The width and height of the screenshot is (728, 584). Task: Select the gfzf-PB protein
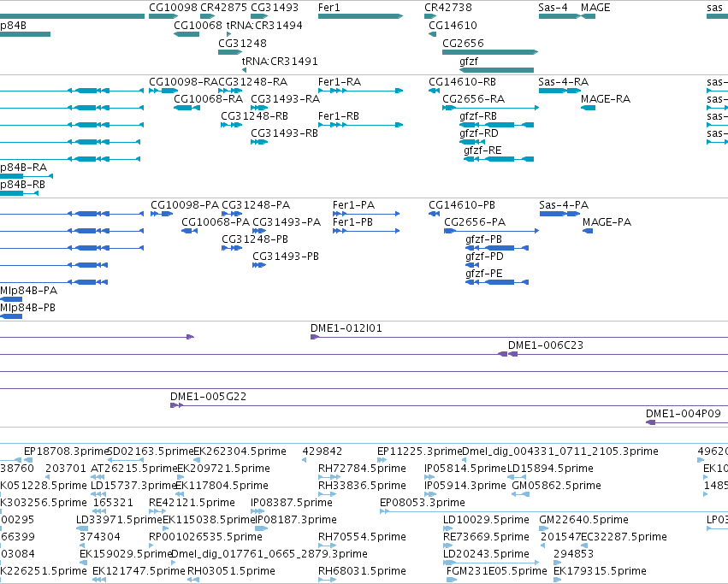[x=497, y=248]
